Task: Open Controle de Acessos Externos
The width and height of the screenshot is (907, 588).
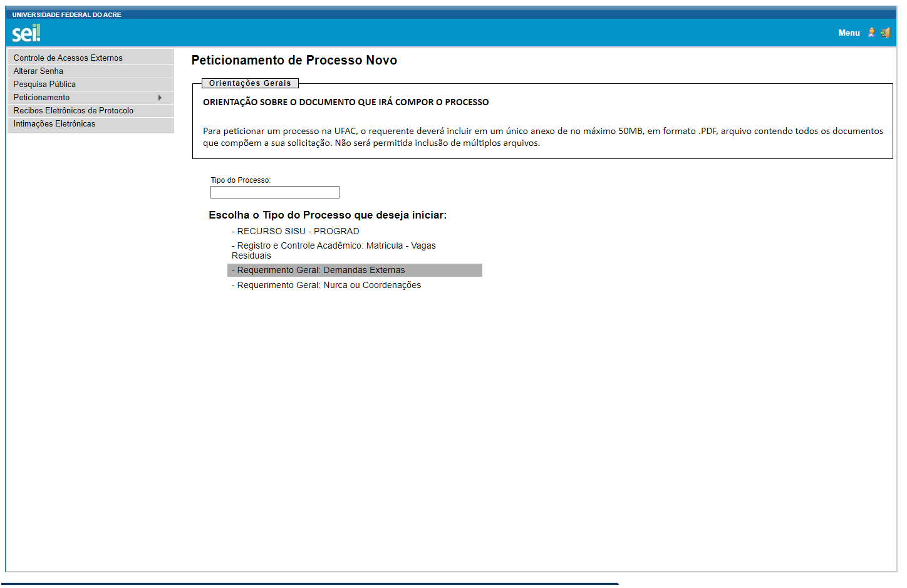Action: (68, 58)
